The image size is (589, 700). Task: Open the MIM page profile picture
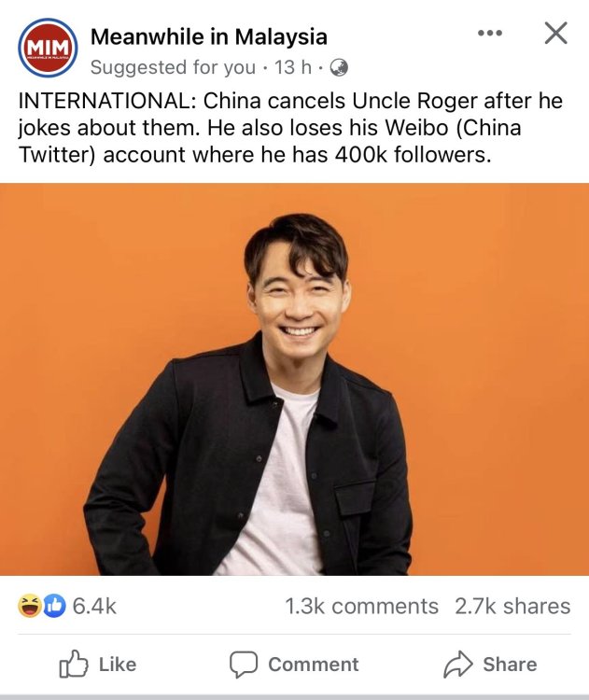point(48,47)
